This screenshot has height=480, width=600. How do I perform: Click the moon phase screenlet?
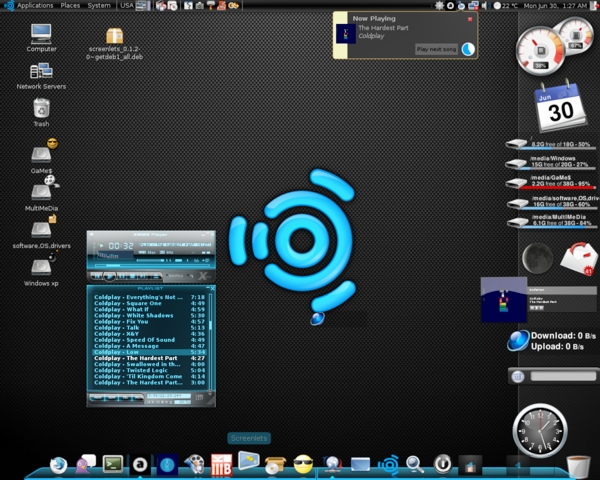[538, 259]
